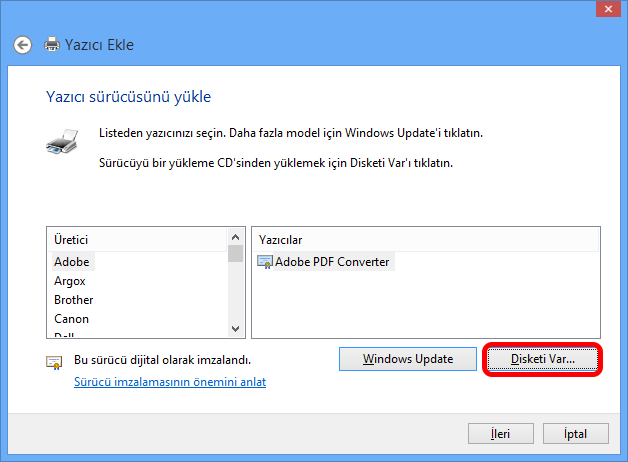Click the Adobe PDF Converter driver icon

pyautogui.click(x=265, y=262)
